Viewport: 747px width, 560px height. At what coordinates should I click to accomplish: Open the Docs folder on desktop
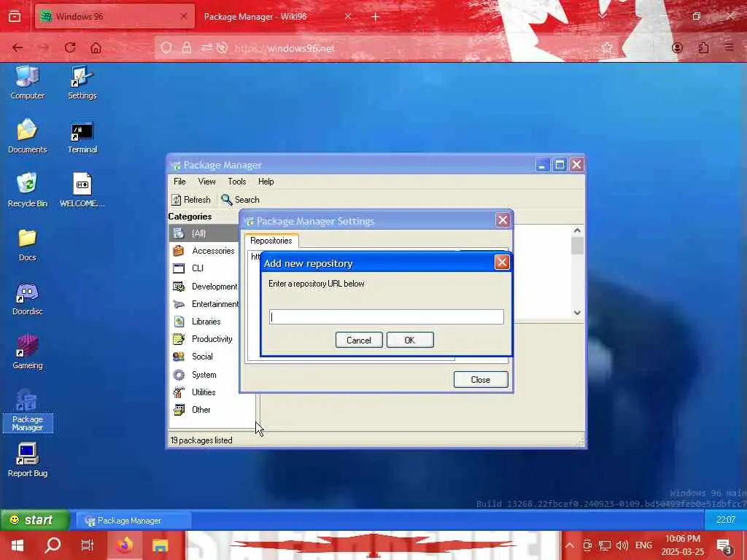pyautogui.click(x=27, y=244)
